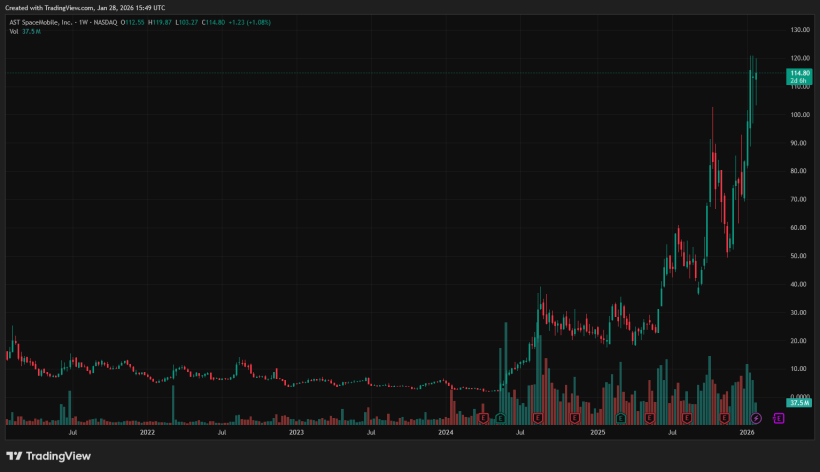Click the red earnings marker right after Jul 2025
This screenshot has width=820, height=472.
(687, 417)
